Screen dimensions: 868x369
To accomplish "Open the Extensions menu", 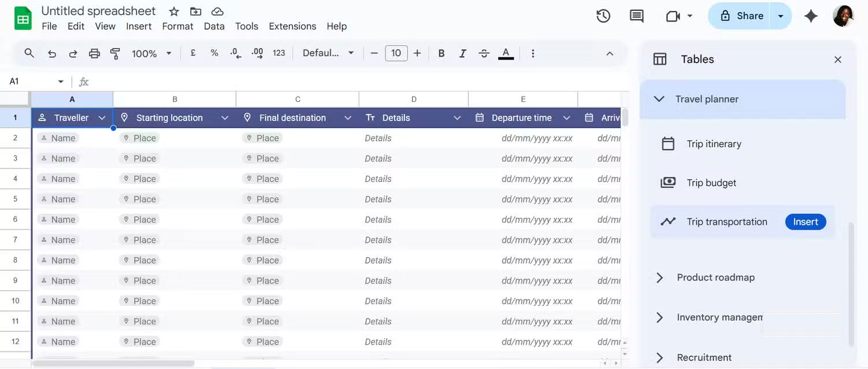I will click(292, 26).
